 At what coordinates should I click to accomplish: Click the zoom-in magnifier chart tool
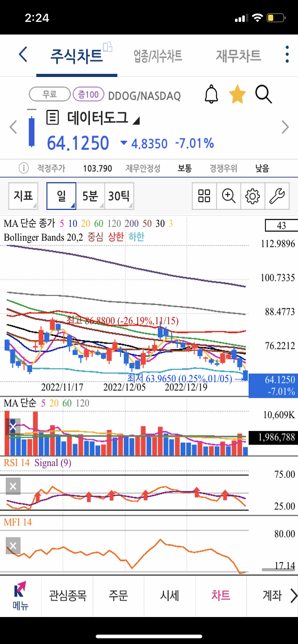point(228,196)
